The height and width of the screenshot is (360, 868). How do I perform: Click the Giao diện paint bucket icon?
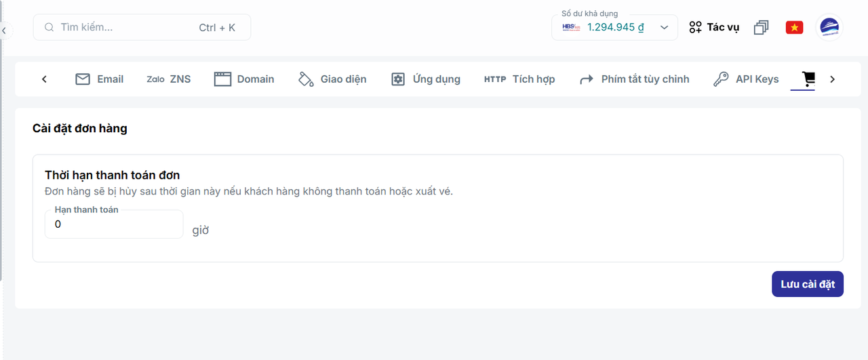click(x=307, y=79)
